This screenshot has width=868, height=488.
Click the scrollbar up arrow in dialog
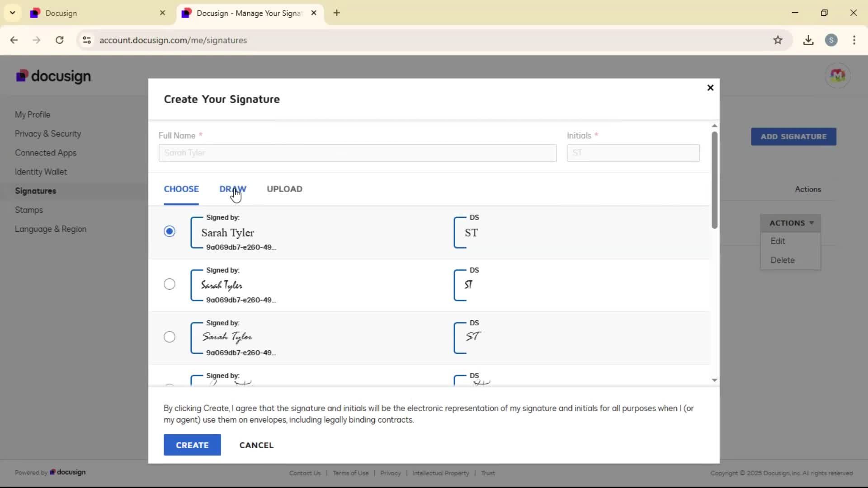pos(714,126)
